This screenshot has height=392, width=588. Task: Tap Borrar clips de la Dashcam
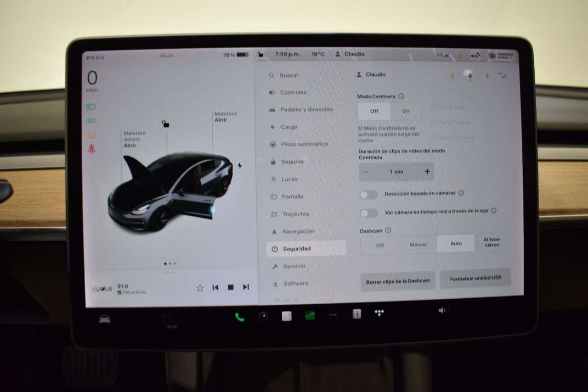[x=397, y=280]
